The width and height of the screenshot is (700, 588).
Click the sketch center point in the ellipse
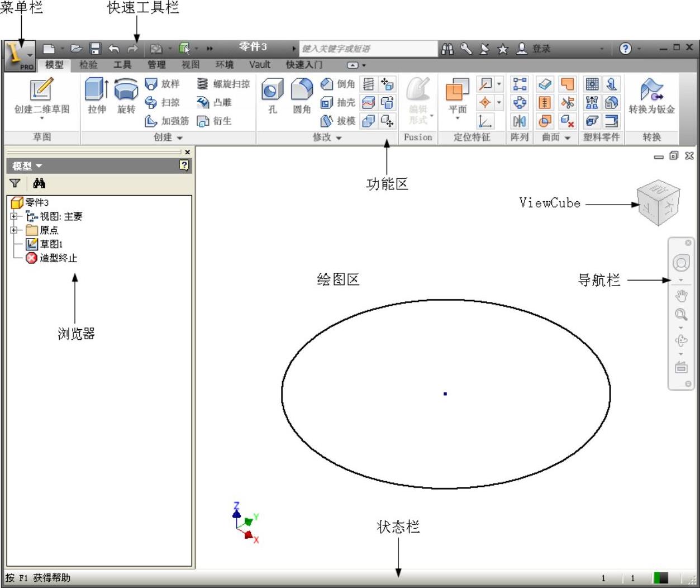445,394
